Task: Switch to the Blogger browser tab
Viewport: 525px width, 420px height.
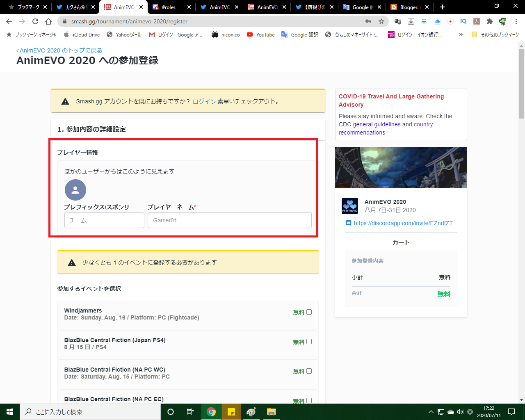Action: pyautogui.click(x=410, y=7)
